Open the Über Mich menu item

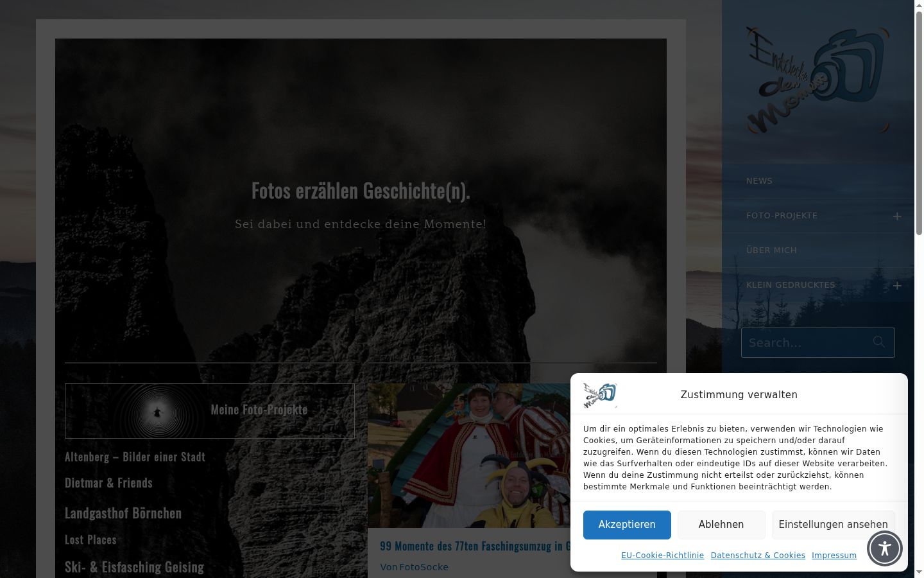(771, 250)
